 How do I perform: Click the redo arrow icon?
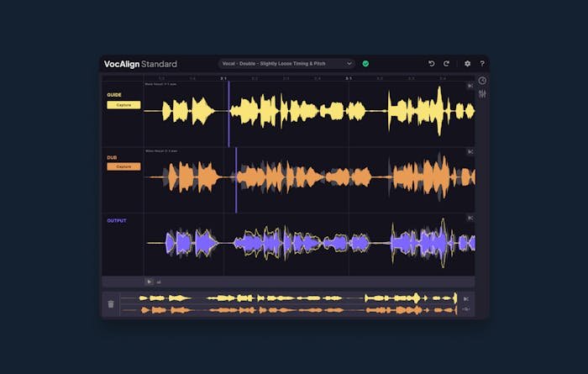click(x=446, y=63)
